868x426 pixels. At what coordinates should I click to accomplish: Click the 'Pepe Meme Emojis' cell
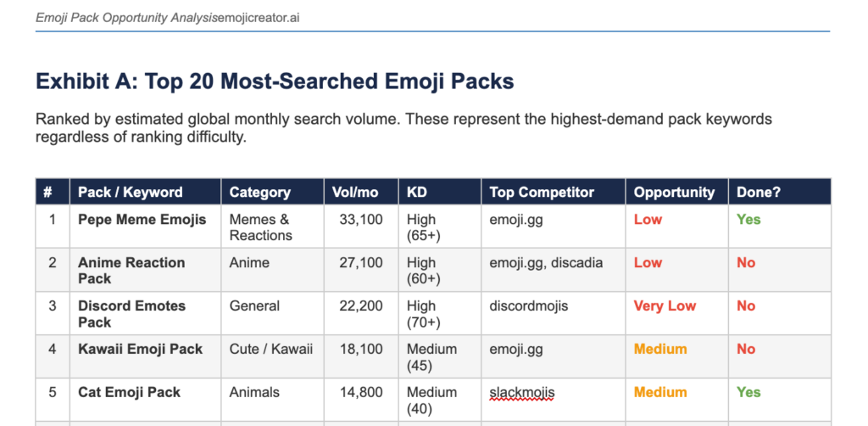[142, 220]
